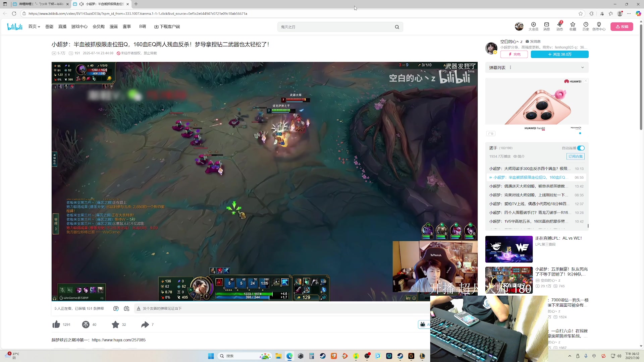644x362 pixels.
Task: Click the pink 投稿 upload button
Action: (x=622, y=26)
